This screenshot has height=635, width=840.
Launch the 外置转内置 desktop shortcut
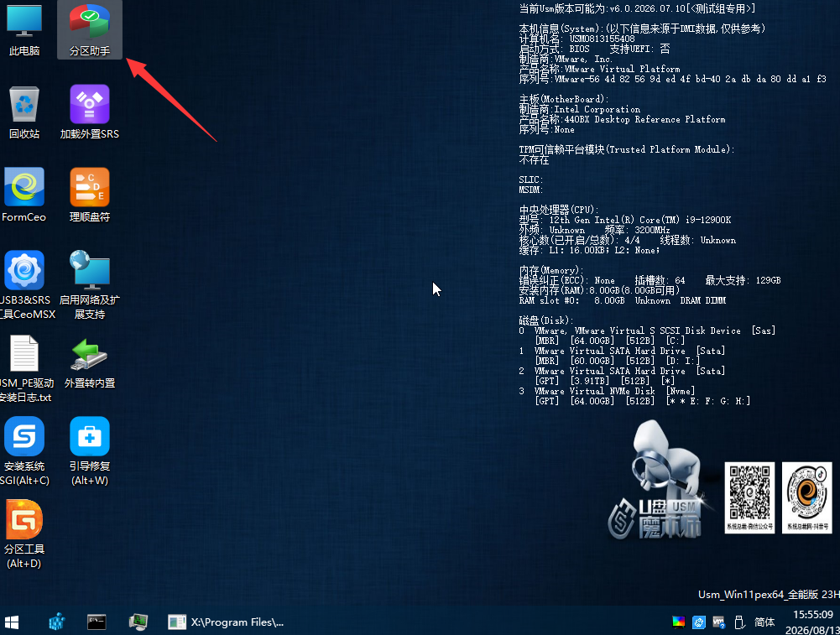90,363
